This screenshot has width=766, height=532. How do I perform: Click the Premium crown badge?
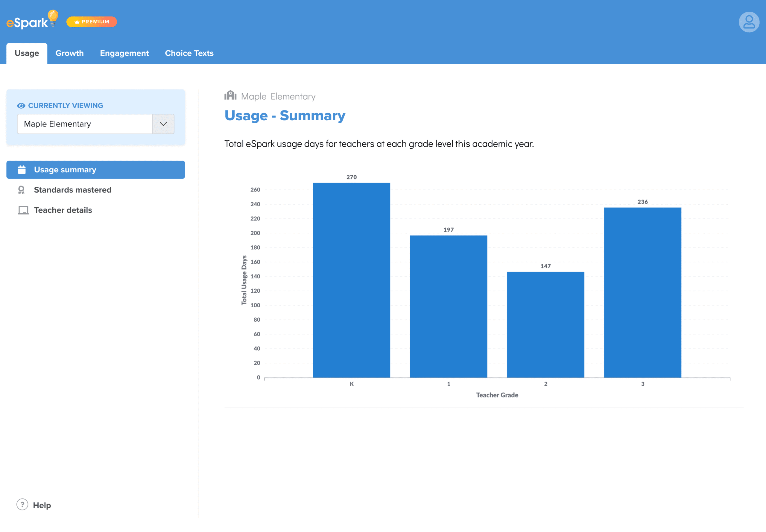pos(92,22)
